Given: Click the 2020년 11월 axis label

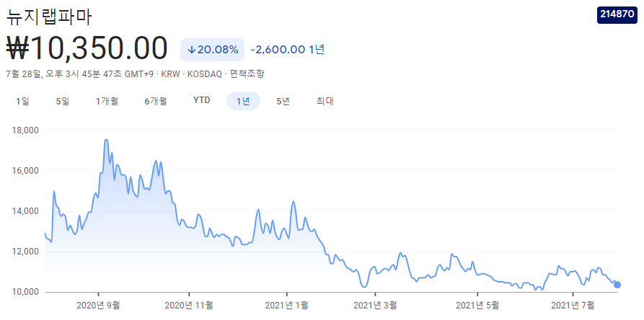Looking at the screenshot, I should click(189, 305).
